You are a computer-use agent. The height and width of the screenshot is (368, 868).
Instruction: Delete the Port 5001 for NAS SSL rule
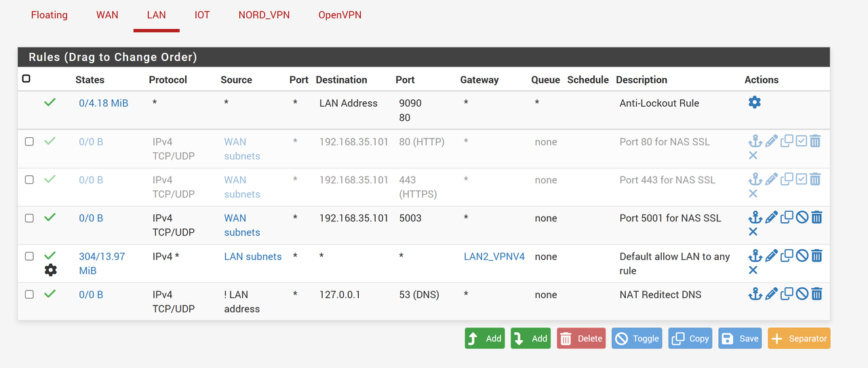click(x=816, y=217)
